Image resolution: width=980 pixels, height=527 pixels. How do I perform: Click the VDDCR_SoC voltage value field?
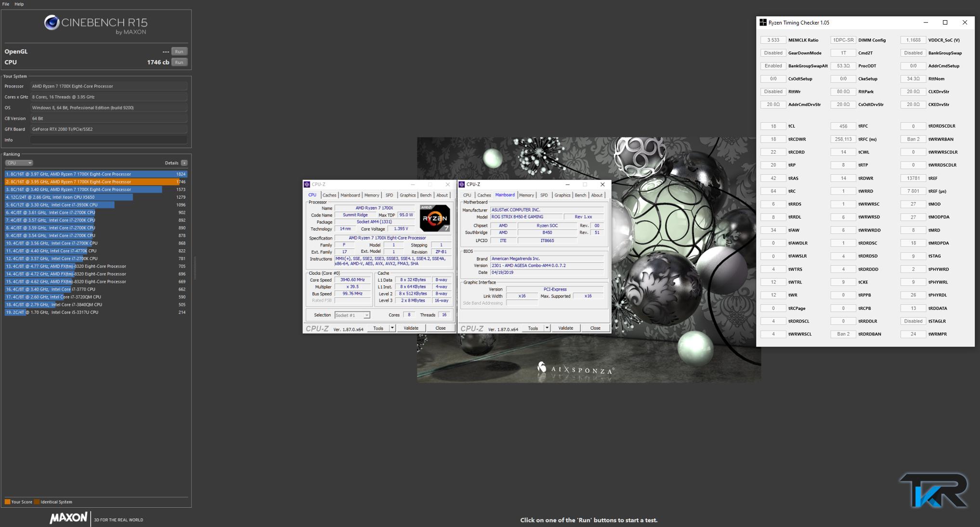click(913, 40)
